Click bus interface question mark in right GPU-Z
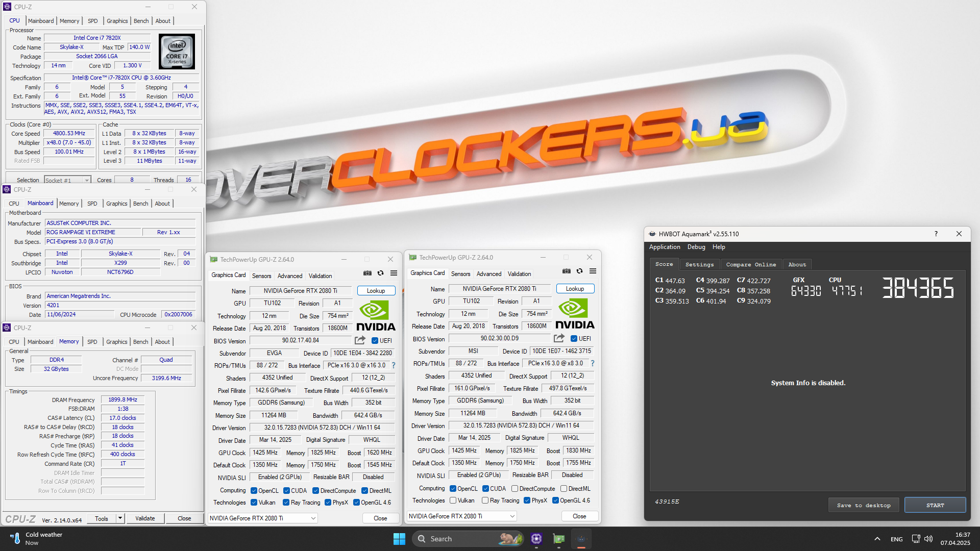 click(593, 363)
